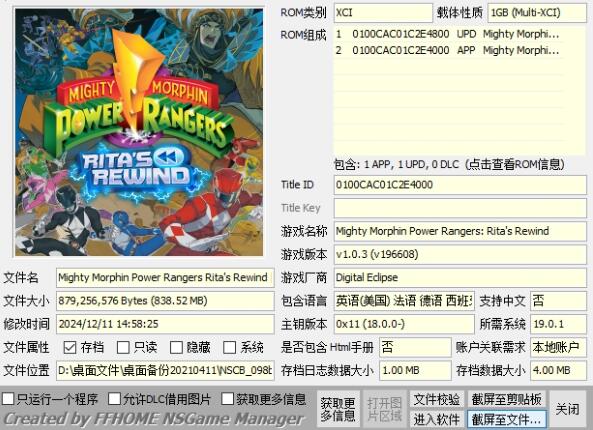Click the 文件位置 path field
The width and height of the screenshot is (593, 430).
(x=165, y=370)
